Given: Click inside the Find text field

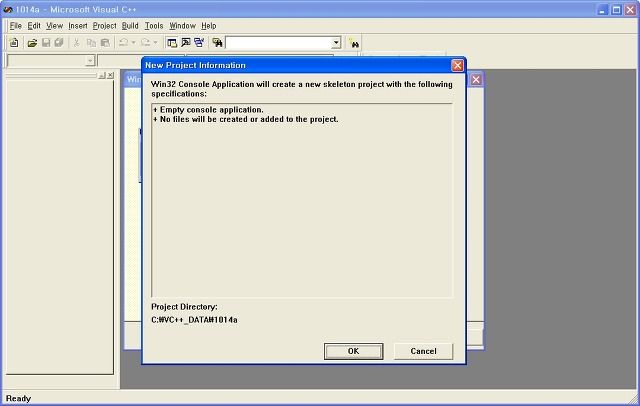Looking at the screenshot, I should [x=278, y=42].
